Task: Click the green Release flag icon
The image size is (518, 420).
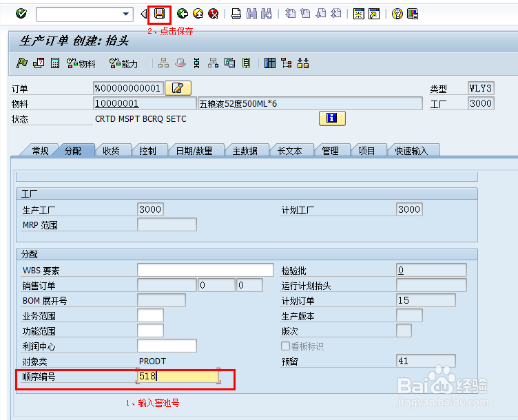Action: [x=22, y=63]
